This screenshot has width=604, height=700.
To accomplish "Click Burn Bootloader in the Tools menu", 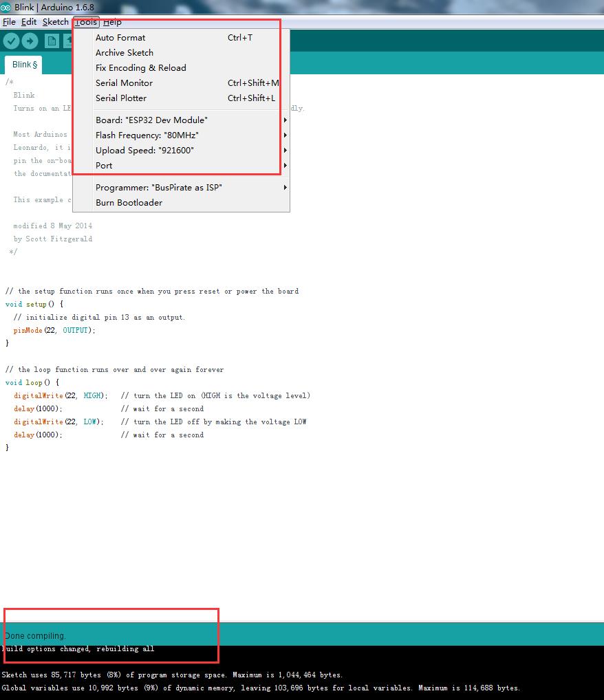I will [x=181, y=203].
